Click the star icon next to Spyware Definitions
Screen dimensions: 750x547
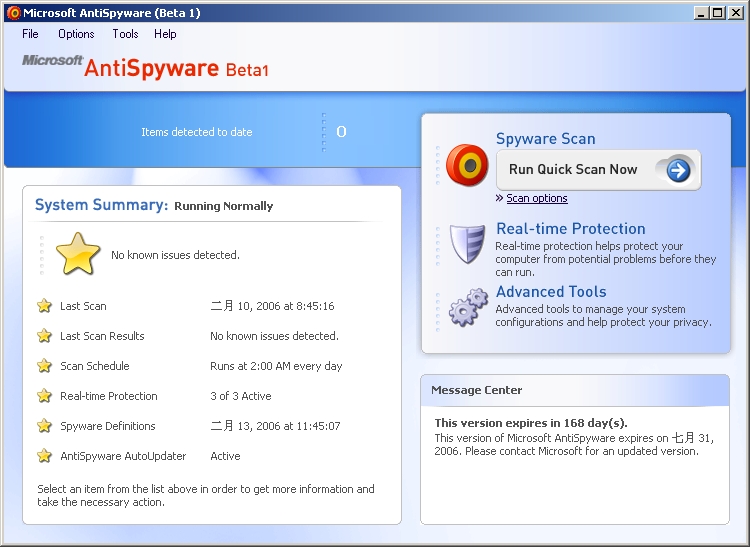click(x=44, y=426)
